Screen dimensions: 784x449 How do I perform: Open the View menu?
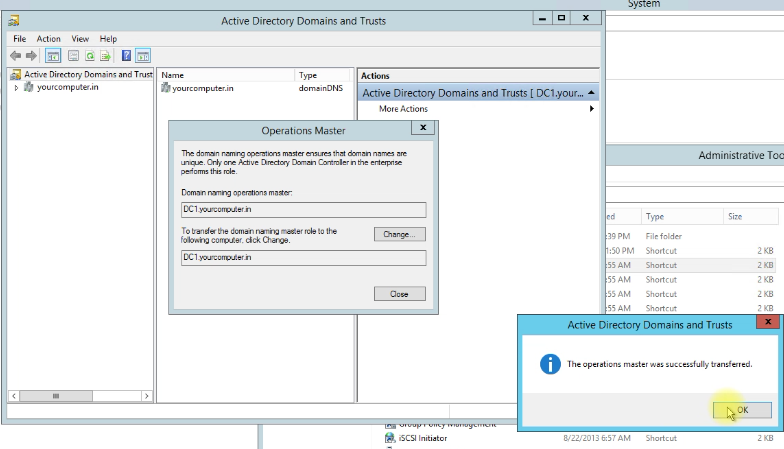80,38
